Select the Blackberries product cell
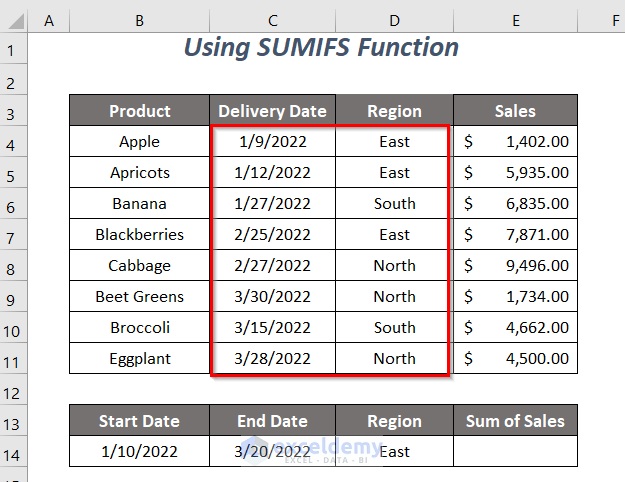The height and width of the screenshot is (482, 625). tap(139, 235)
